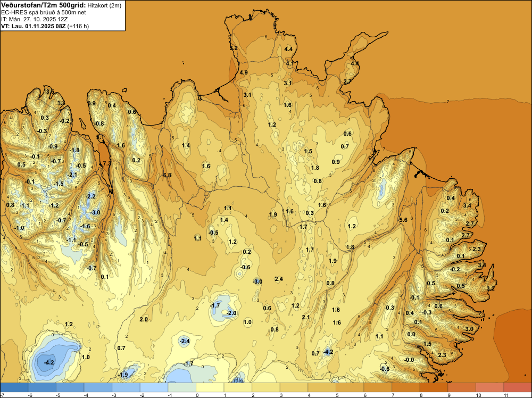This screenshot has width=532, height=398.
Task: Click the temperature value "2.4"
Action: [x=279, y=279]
